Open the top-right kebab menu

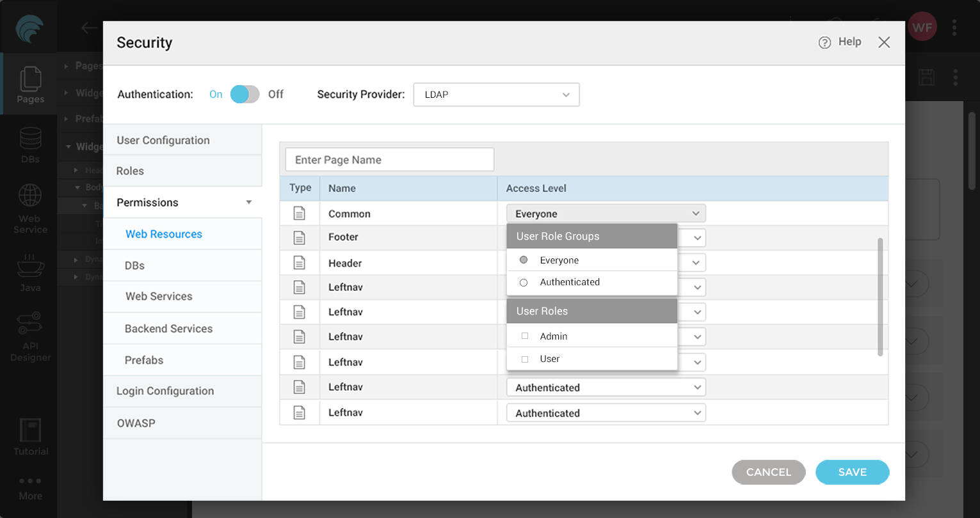pyautogui.click(x=954, y=27)
